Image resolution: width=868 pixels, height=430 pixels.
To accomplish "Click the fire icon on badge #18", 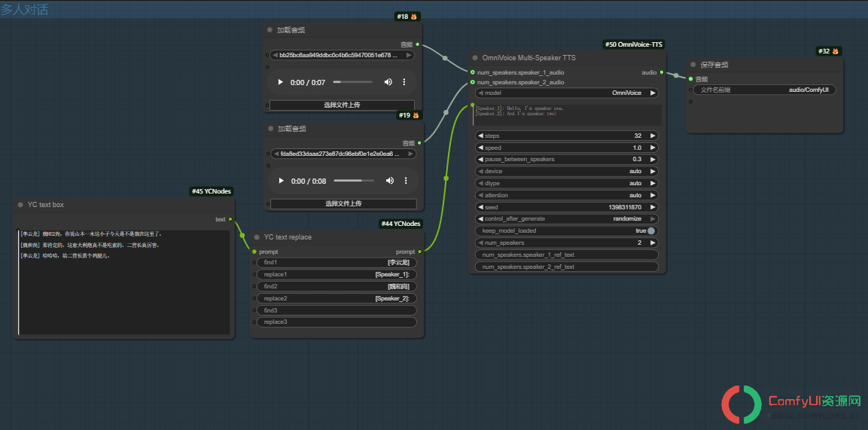I will click(x=413, y=17).
